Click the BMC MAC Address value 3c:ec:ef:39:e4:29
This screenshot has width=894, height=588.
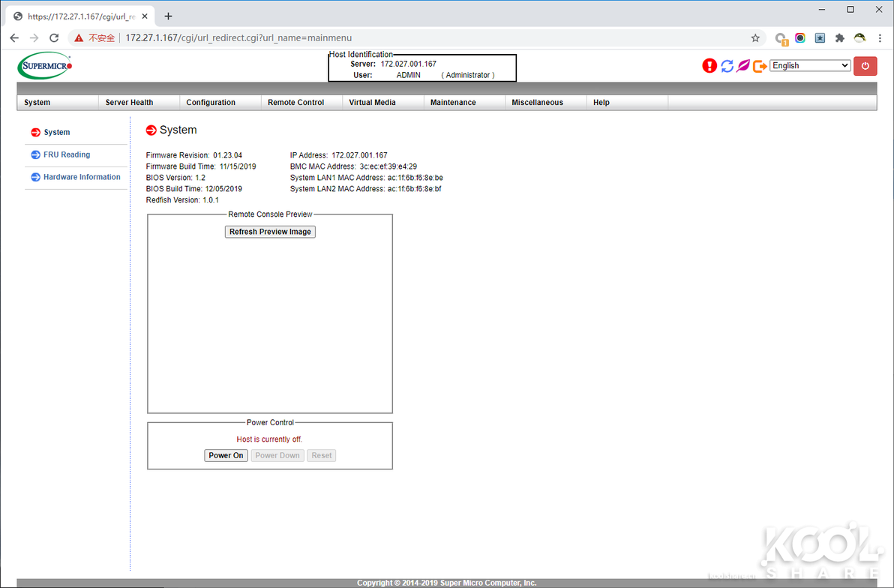[x=388, y=166]
